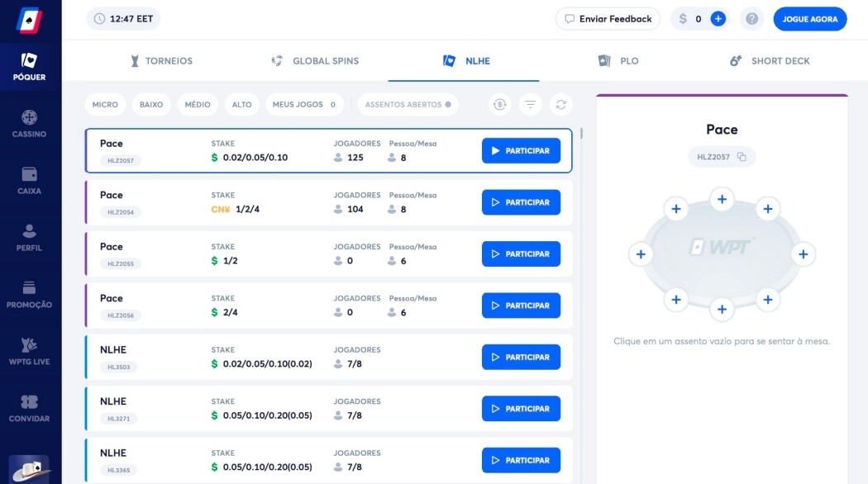The height and width of the screenshot is (484, 868).
Task: Open WPTG Live from sidebar
Action: click(x=29, y=351)
